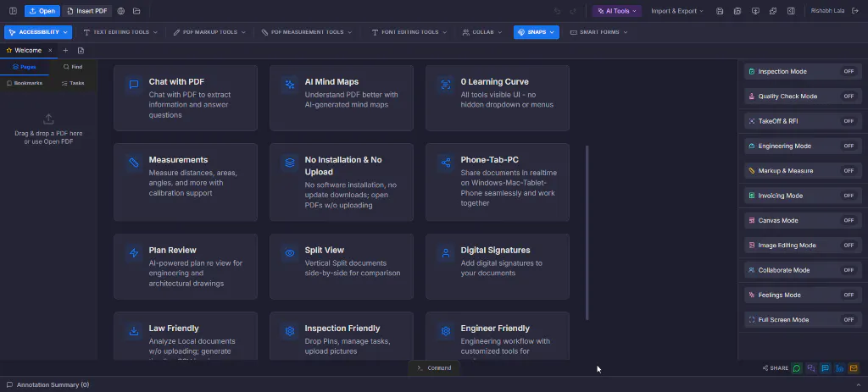Image resolution: width=868 pixels, height=392 pixels.
Task: Click the SHARE label button
Action: (775, 368)
